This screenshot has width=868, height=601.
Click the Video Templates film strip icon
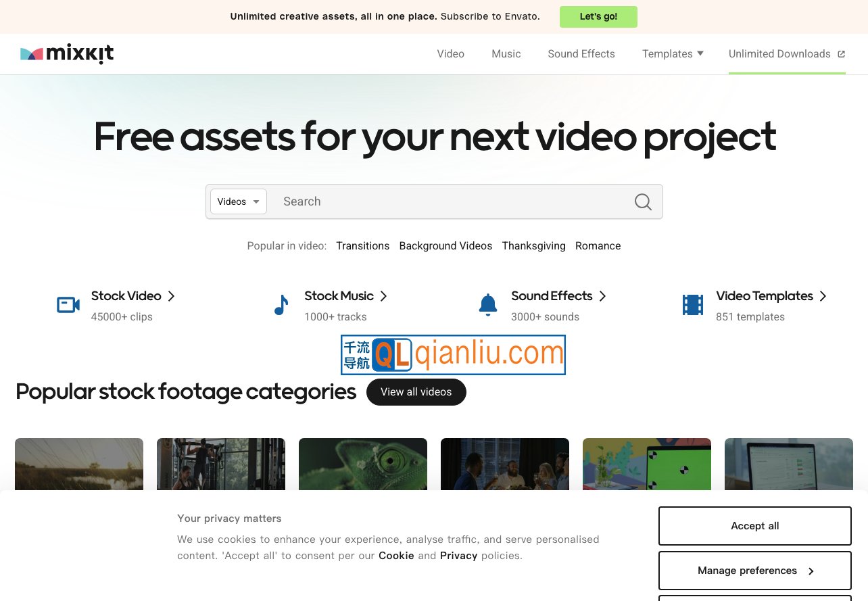tap(693, 306)
